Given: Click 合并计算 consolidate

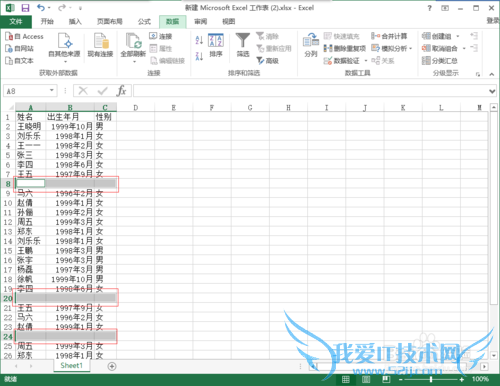Looking at the screenshot, I should tap(389, 36).
